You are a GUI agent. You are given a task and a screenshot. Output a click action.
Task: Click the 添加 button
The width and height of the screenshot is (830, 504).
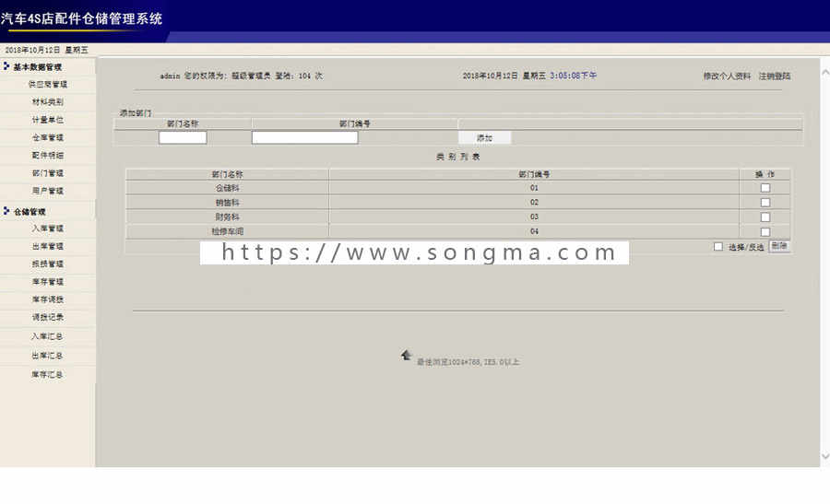[485, 137]
